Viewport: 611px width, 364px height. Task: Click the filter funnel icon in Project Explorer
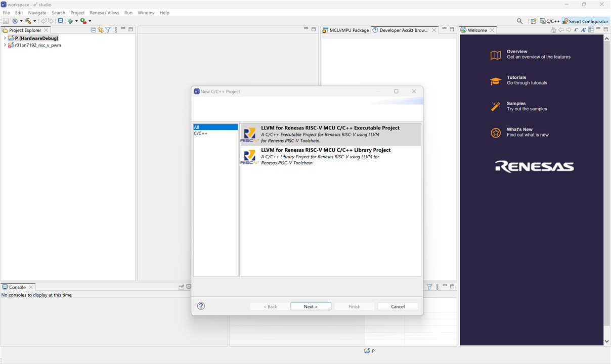(x=108, y=30)
